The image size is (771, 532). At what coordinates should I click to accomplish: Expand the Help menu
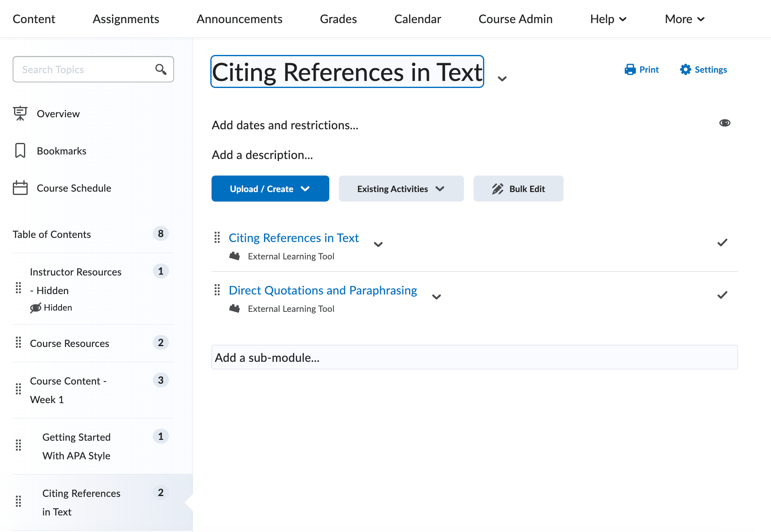(608, 19)
